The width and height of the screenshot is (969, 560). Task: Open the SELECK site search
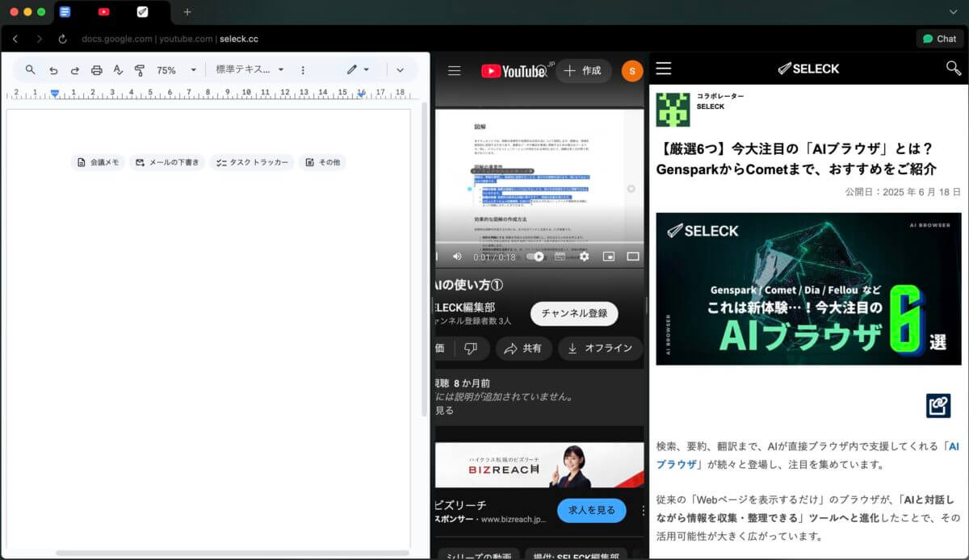[x=954, y=69]
